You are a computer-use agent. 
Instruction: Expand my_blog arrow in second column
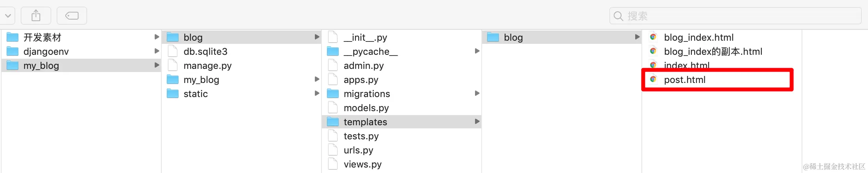click(x=317, y=79)
